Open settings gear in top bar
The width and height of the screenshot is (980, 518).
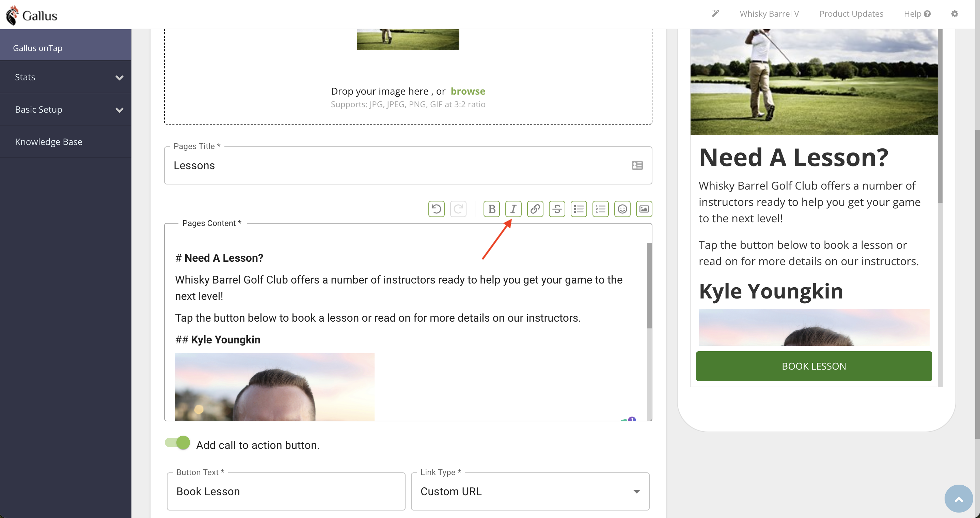click(x=954, y=14)
